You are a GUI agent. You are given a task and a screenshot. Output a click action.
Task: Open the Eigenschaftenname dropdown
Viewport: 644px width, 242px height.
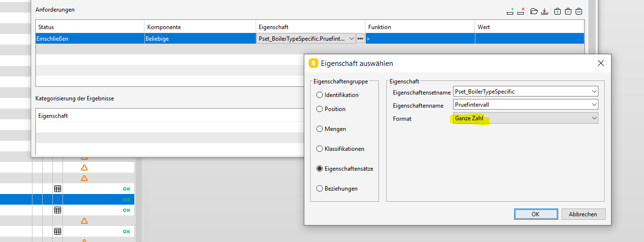coord(525,104)
